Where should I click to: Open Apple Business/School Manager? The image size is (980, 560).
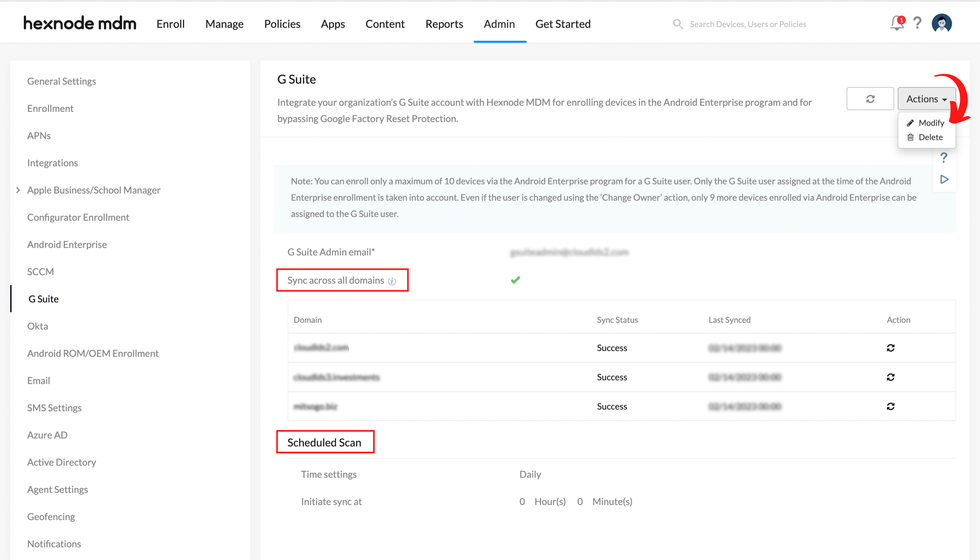pyautogui.click(x=94, y=190)
